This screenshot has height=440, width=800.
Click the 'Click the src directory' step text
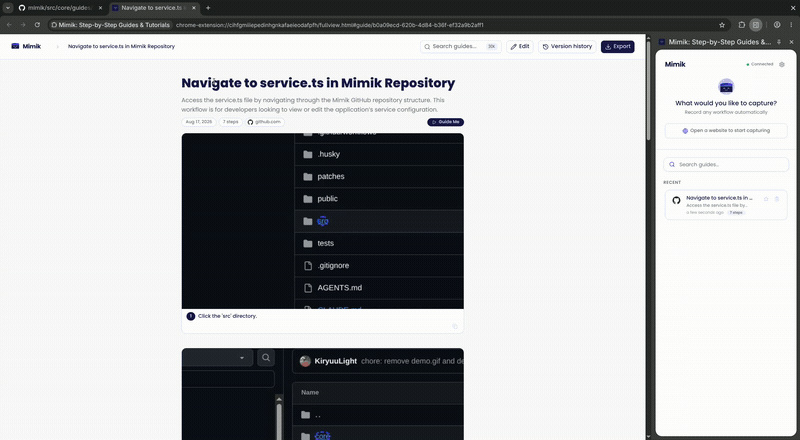(228, 316)
